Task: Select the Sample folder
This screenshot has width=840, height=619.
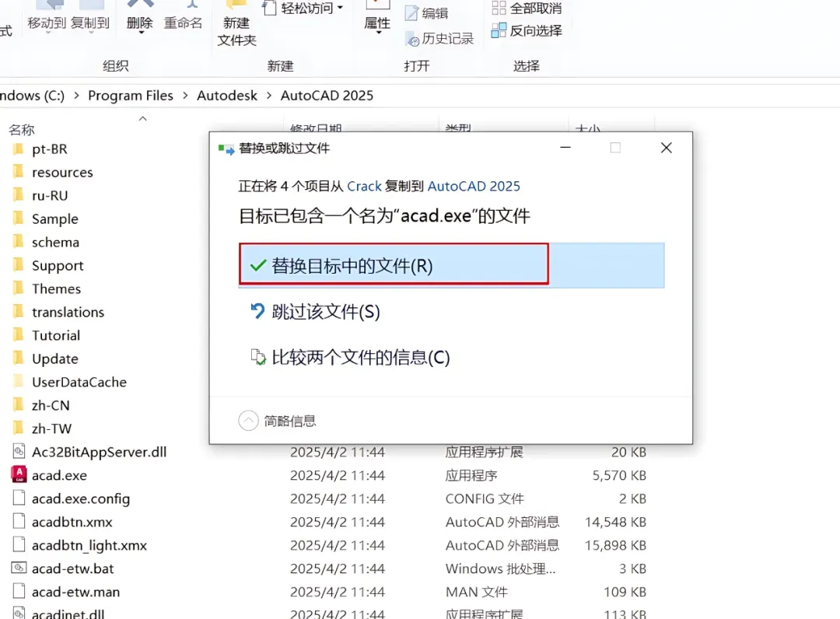Action: coord(54,219)
